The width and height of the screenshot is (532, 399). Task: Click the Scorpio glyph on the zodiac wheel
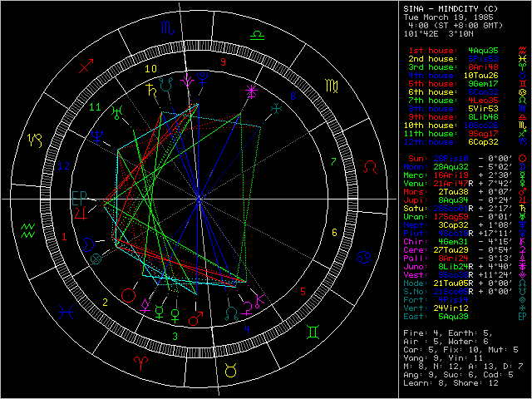pyautogui.click(x=167, y=29)
